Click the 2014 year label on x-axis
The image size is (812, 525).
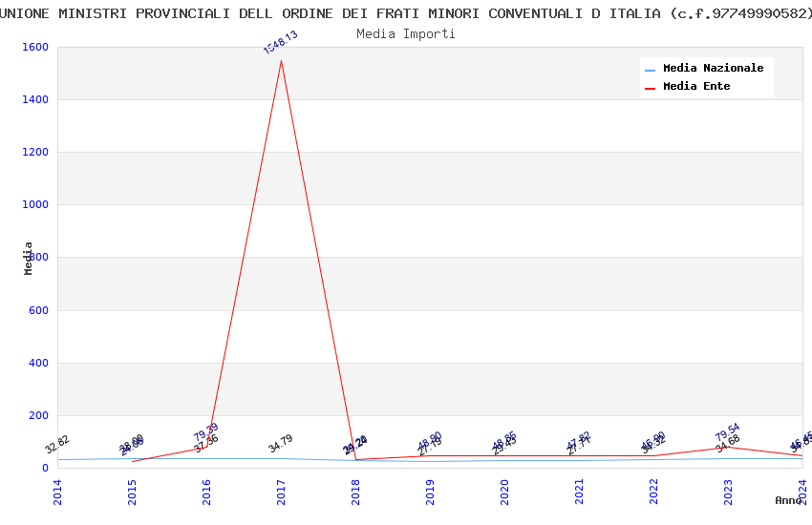click(x=57, y=492)
